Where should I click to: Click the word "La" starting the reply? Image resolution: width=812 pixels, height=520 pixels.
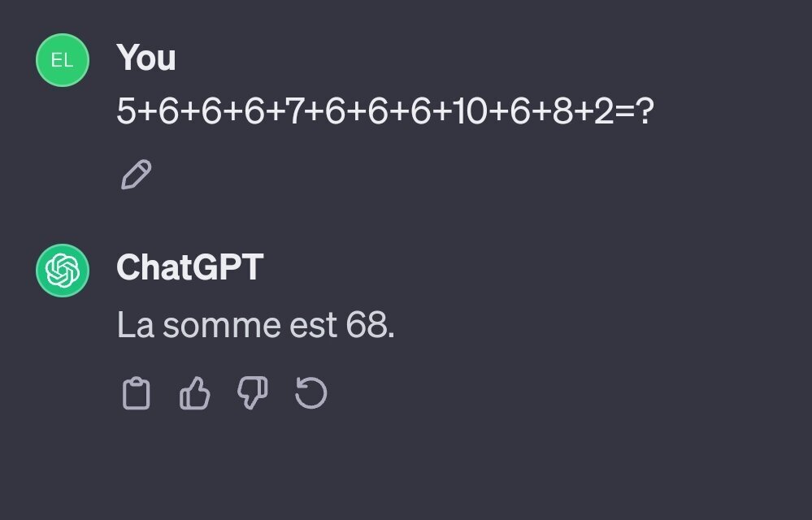pyautogui.click(x=135, y=326)
